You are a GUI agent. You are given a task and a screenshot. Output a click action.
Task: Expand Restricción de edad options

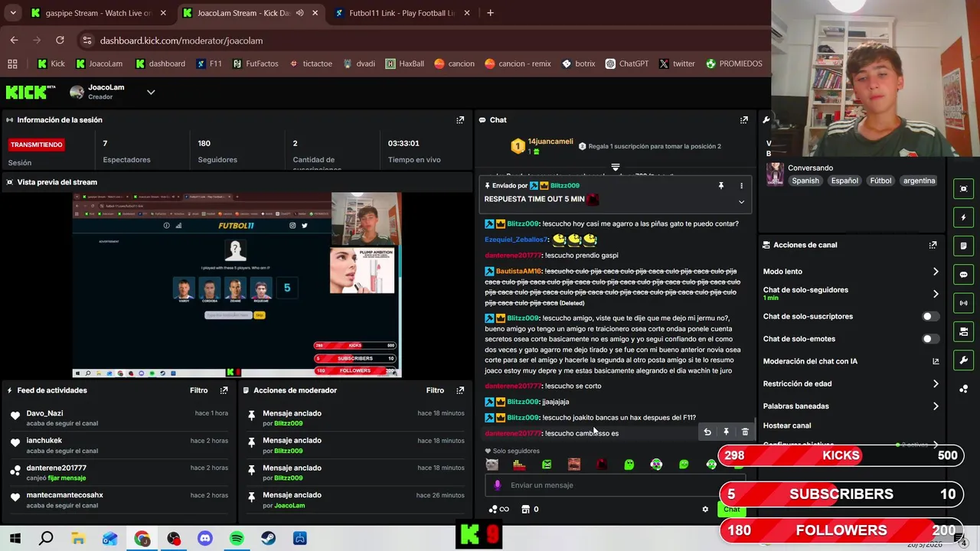(x=935, y=384)
